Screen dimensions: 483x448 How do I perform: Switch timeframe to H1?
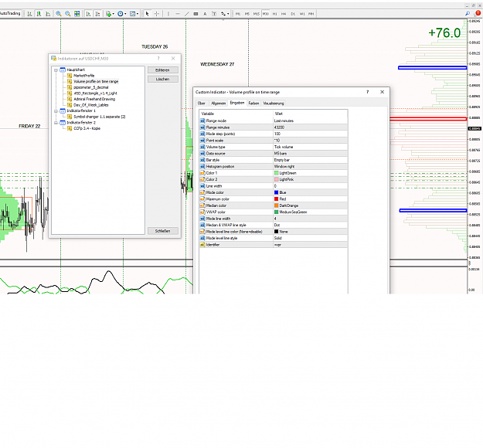[274, 14]
